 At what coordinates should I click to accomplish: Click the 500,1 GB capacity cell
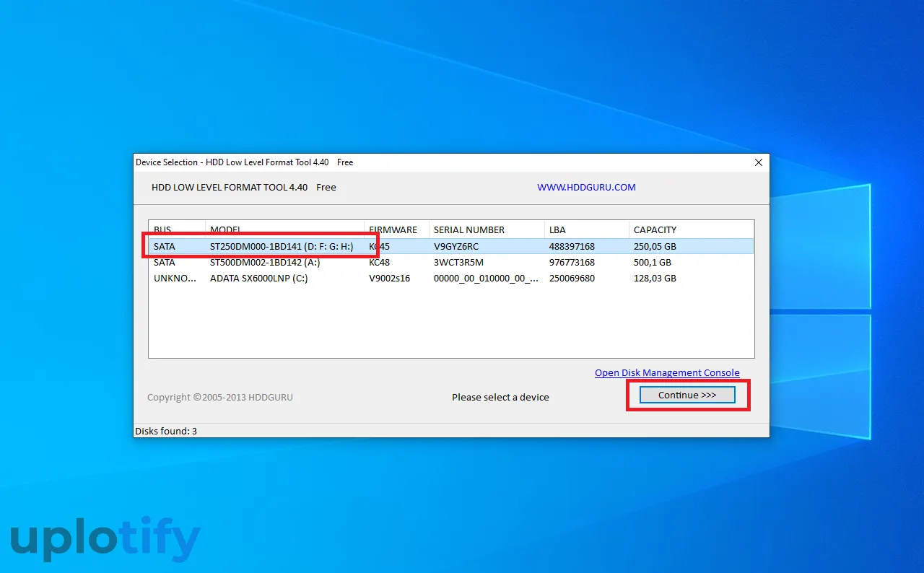coord(653,262)
